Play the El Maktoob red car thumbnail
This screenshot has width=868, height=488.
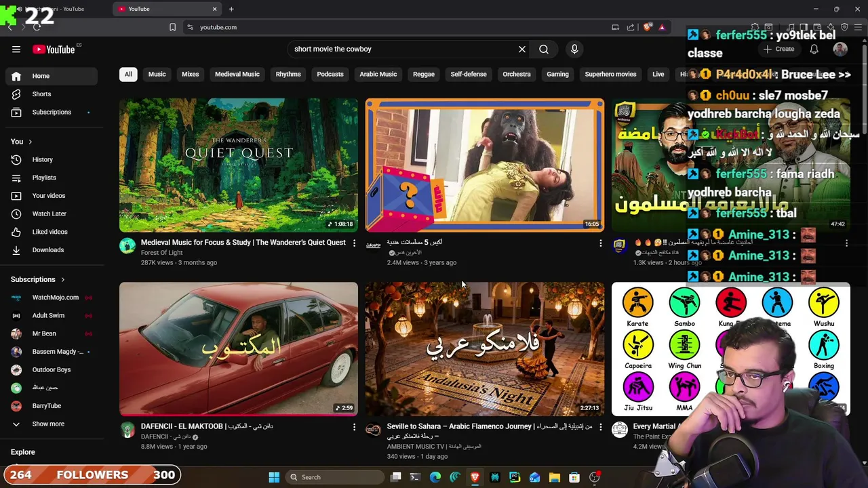pyautogui.click(x=239, y=348)
